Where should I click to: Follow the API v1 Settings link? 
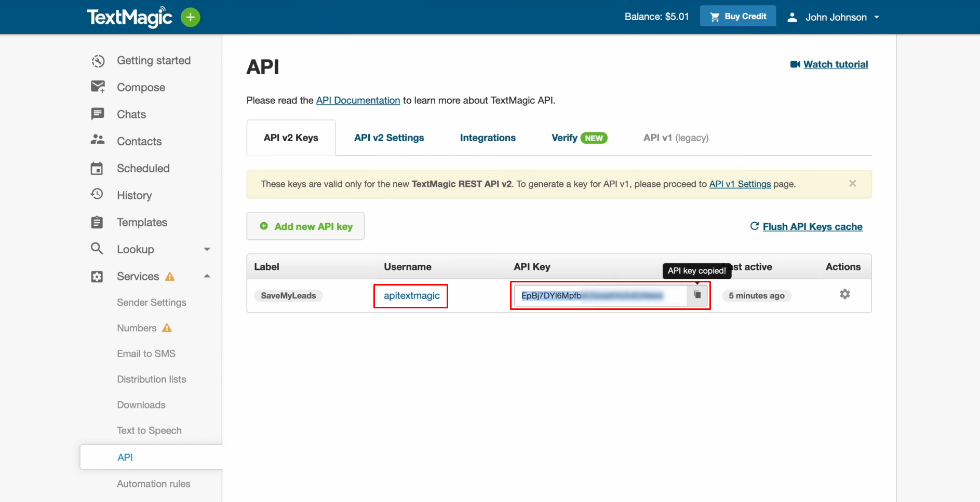740,184
